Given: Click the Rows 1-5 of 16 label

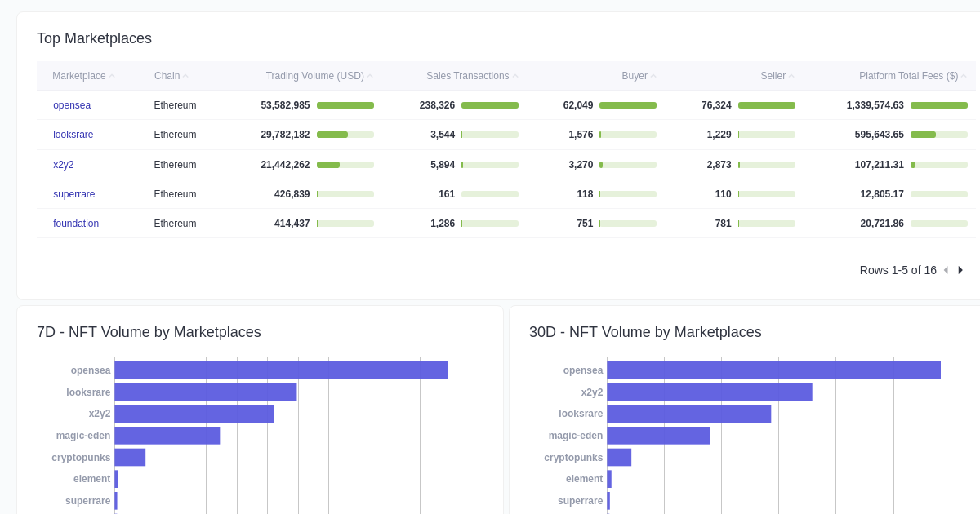Looking at the screenshot, I should (x=898, y=270).
